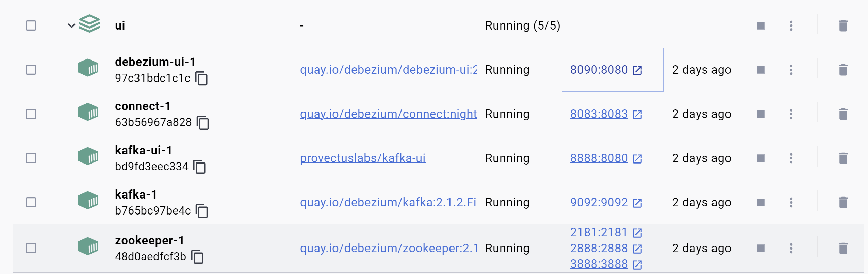Screen dimensions: 868x274
Task: Open the provectuslabs/kafka-ui image link
Action: 363,158
